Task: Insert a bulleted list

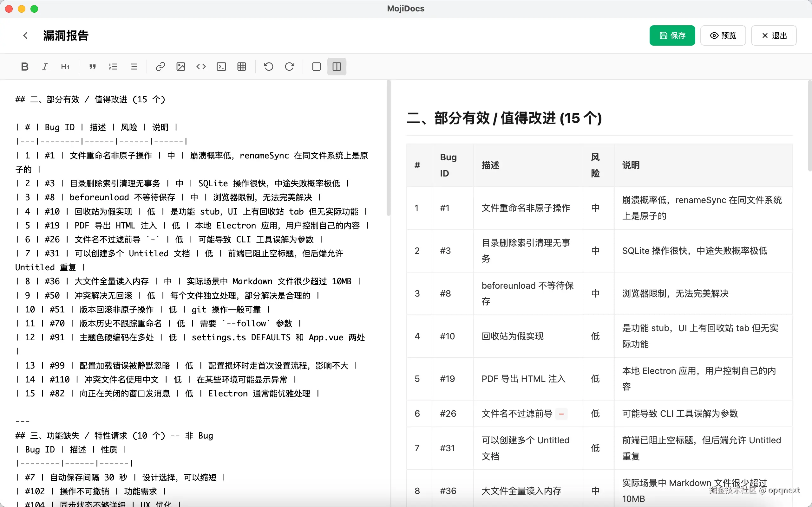Action: click(134, 67)
